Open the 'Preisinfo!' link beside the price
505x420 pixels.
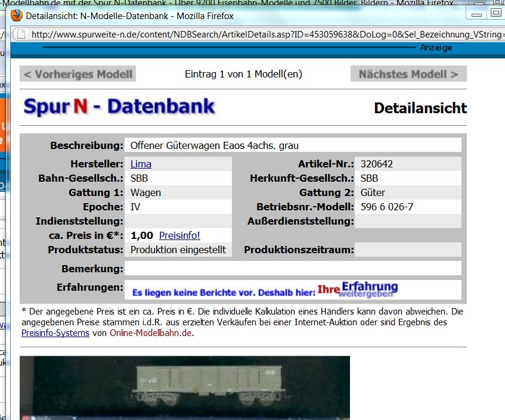point(179,235)
